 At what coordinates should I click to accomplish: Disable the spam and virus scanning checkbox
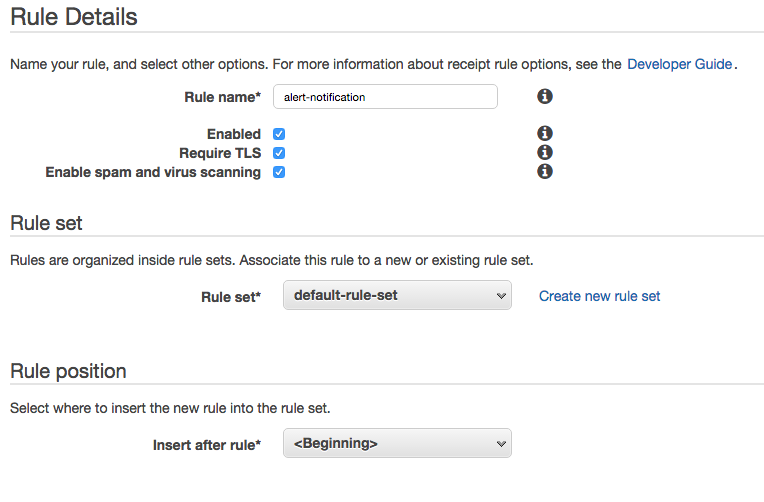coord(279,172)
